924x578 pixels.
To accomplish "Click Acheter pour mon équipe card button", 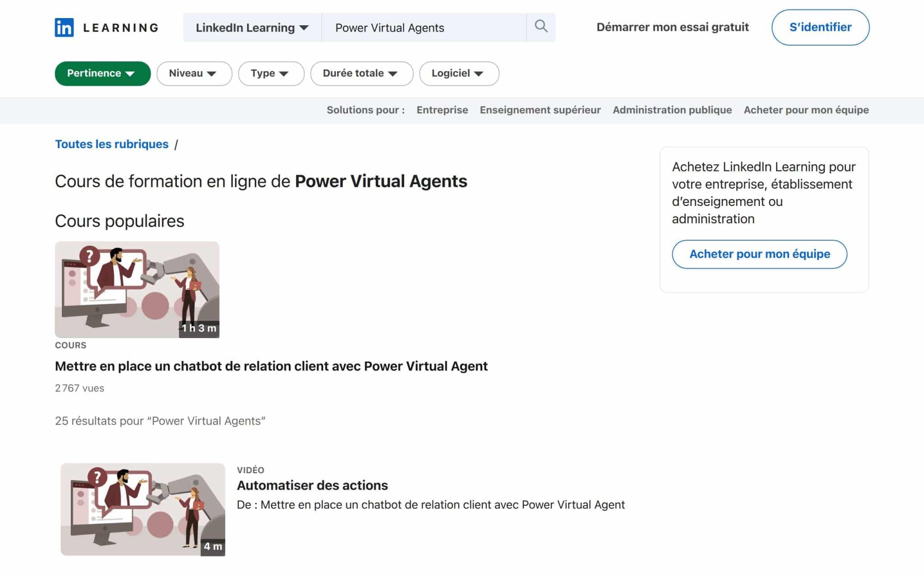I will 759,254.
